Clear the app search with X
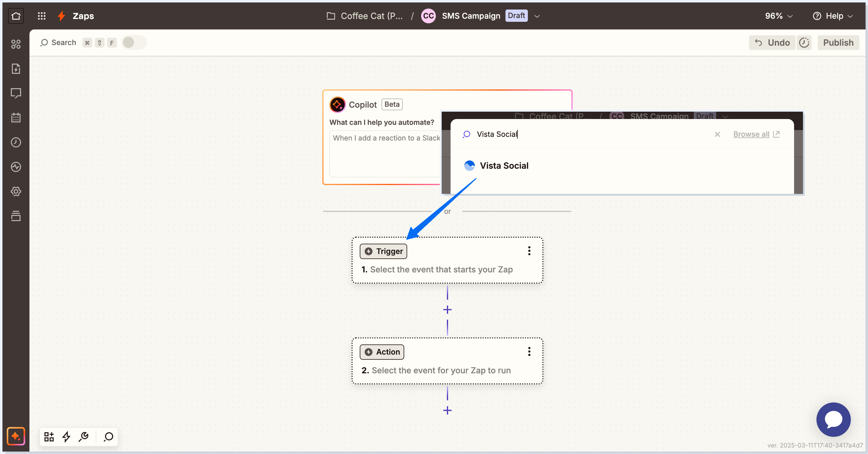The image size is (868, 454). 717,134
